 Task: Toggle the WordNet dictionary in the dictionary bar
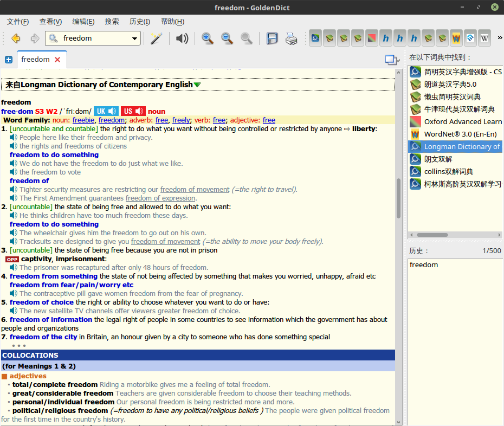(456, 38)
